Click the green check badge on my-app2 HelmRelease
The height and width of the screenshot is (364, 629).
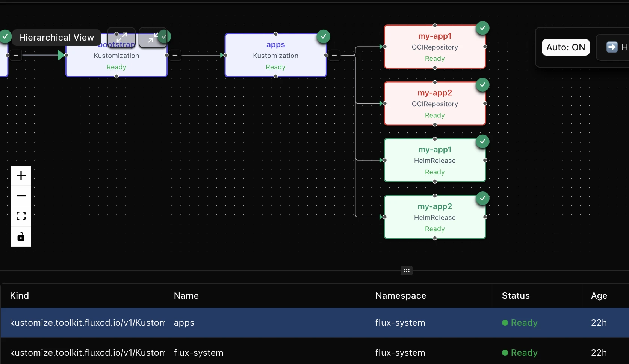[483, 199]
